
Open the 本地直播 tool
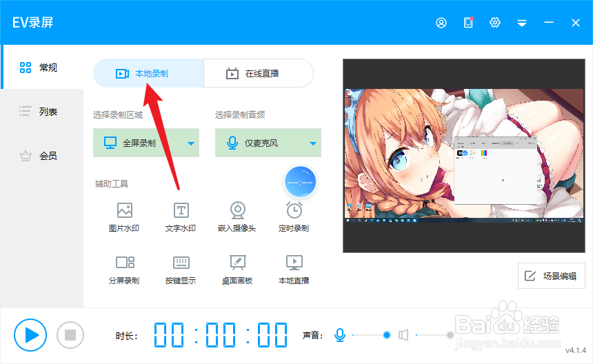point(294,270)
